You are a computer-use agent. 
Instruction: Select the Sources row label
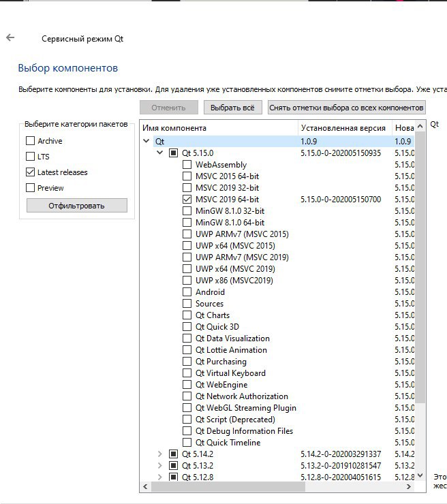tap(209, 304)
